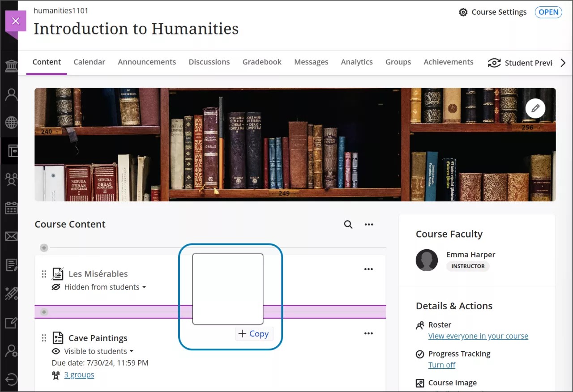Switch to the Gradebook tab
This screenshot has height=392, width=573.
click(x=262, y=62)
